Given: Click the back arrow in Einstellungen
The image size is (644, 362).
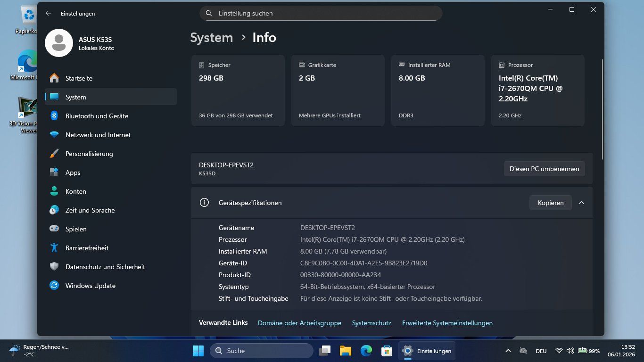Looking at the screenshot, I should click(48, 14).
